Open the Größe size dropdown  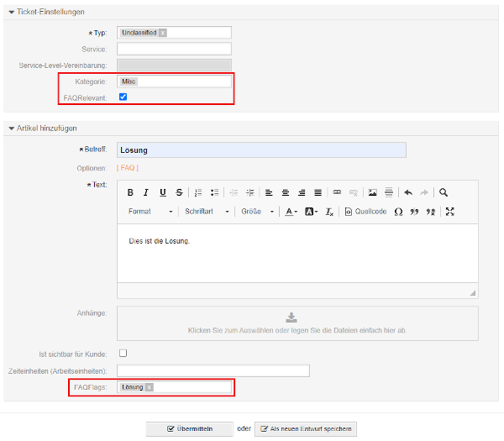[x=258, y=212]
